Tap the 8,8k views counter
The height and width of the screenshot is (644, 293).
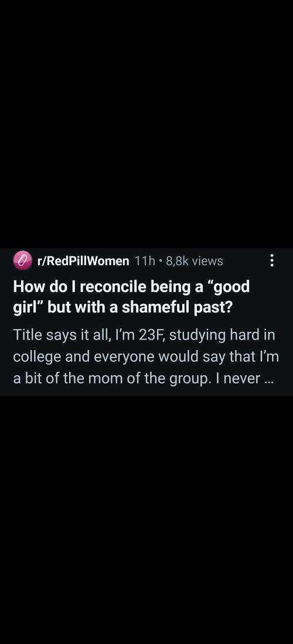click(x=194, y=261)
